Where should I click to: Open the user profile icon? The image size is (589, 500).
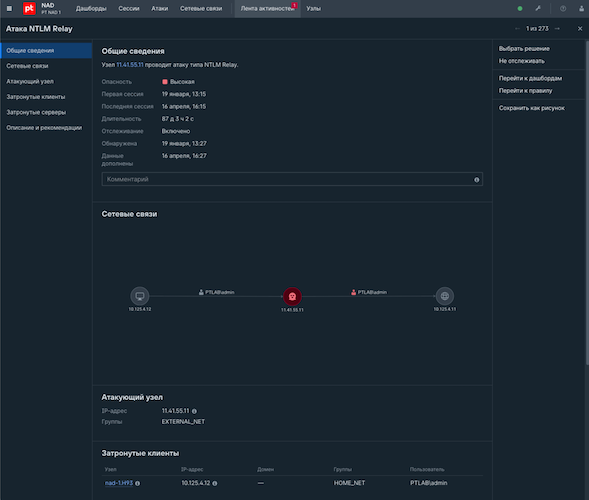581,8
